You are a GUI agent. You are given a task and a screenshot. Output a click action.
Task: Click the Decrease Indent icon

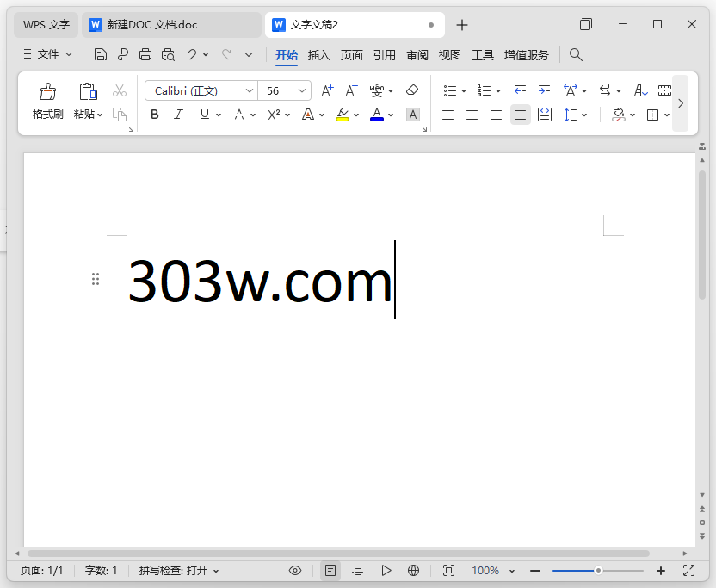(520, 90)
